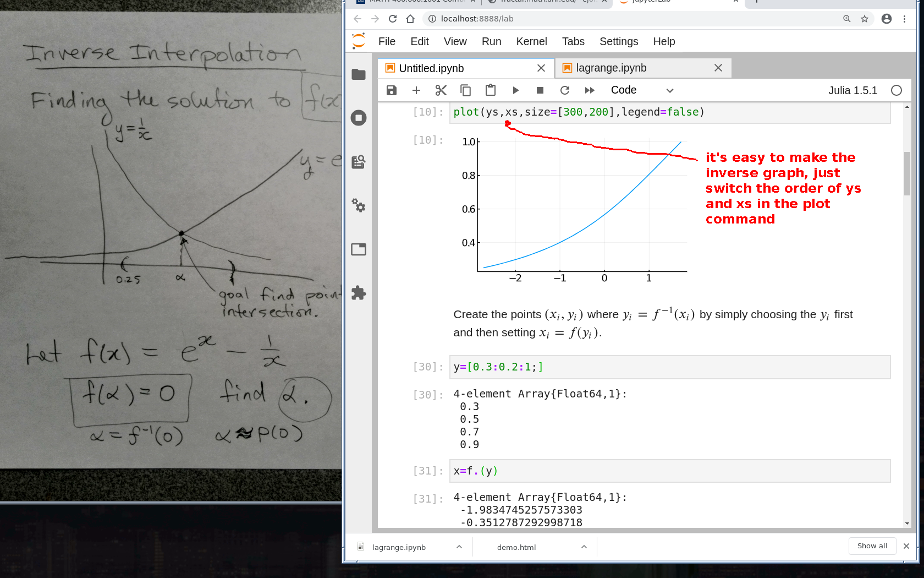Show running terminals and kernels panel
The width and height of the screenshot is (924, 578).
[x=359, y=118]
